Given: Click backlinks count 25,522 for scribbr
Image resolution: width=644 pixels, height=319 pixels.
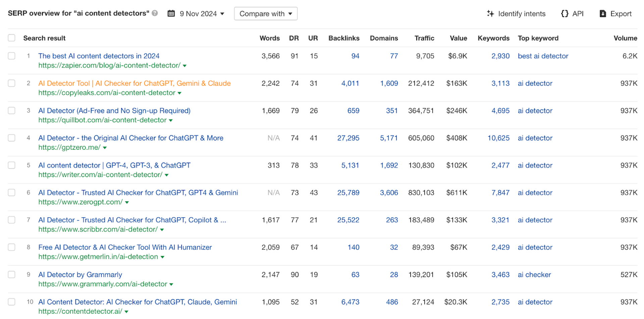Looking at the screenshot, I should point(348,220).
